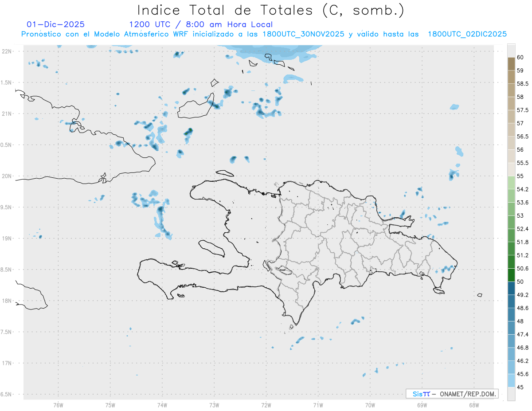Click the "72W" longitude label
Viewport: 532px width, 411px height.
(x=266, y=405)
